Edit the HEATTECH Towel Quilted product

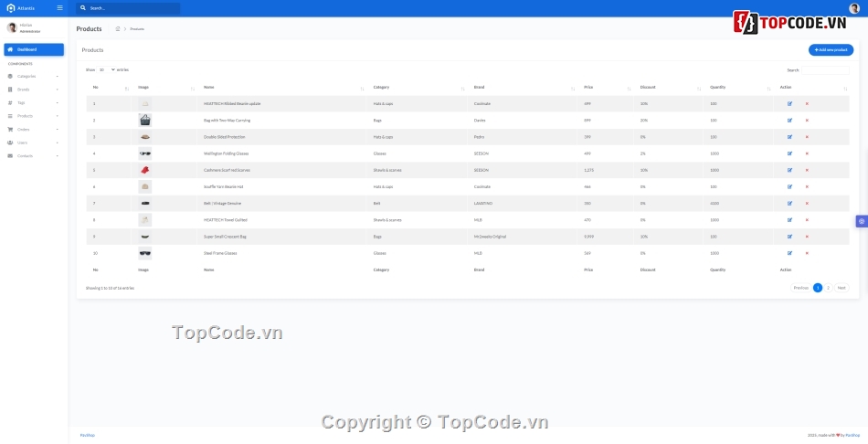789,220
